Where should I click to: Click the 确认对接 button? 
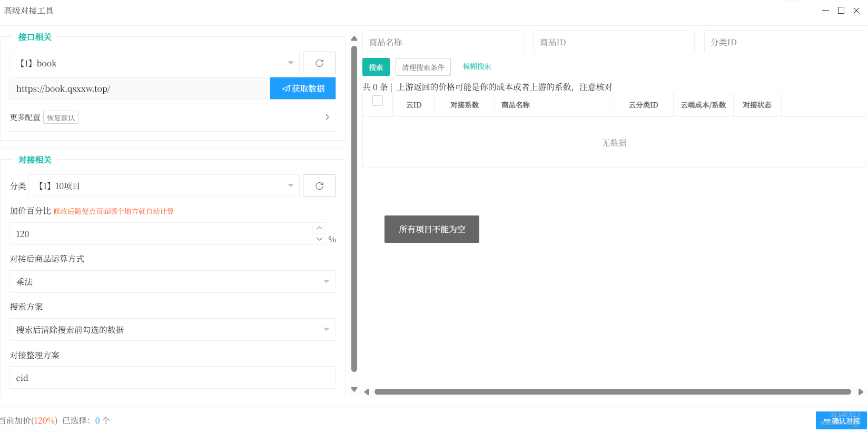pyautogui.click(x=841, y=420)
